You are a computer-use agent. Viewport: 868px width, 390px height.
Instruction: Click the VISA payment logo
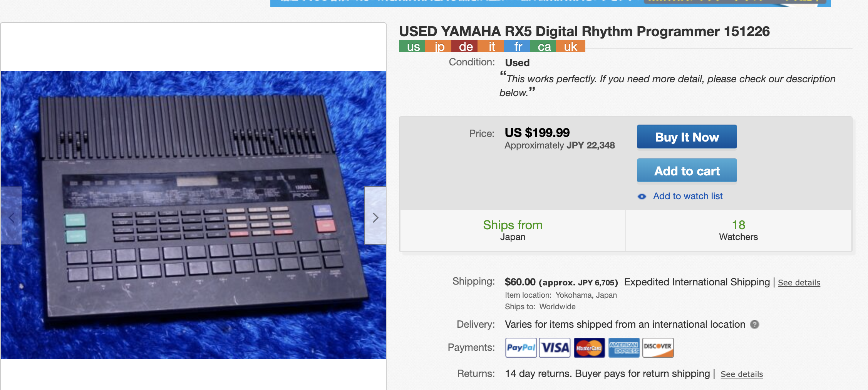pos(555,348)
